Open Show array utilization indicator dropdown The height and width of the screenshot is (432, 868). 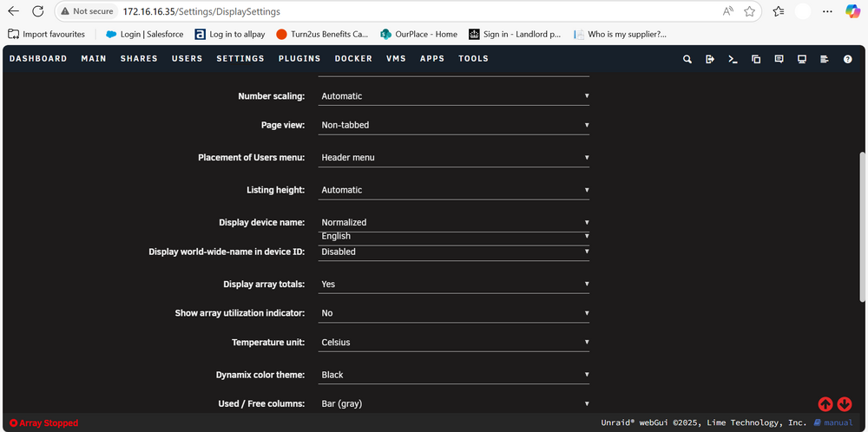(455, 313)
